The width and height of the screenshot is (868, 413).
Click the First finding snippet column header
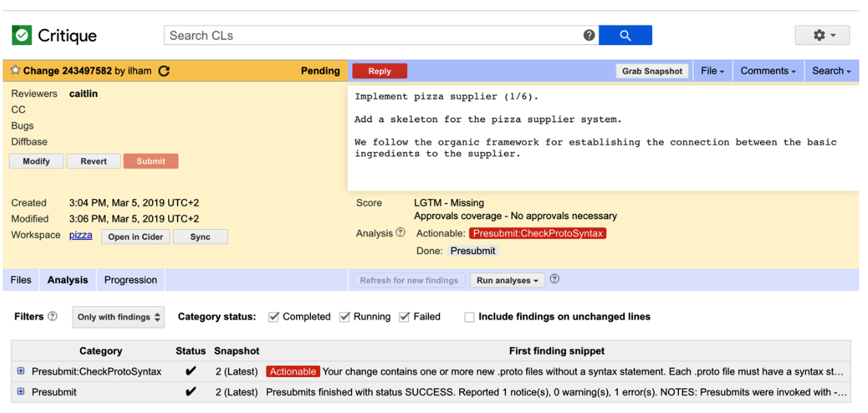click(x=556, y=350)
